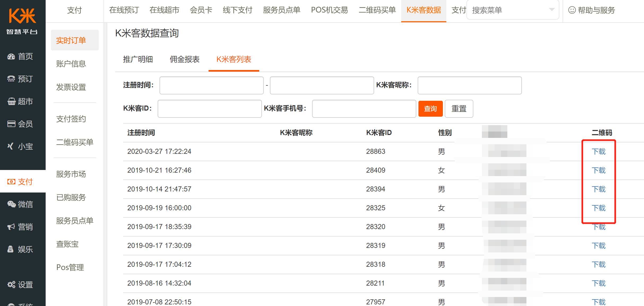
Task: Open 账户信息 in the submenu
Action: [x=71, y=64]
